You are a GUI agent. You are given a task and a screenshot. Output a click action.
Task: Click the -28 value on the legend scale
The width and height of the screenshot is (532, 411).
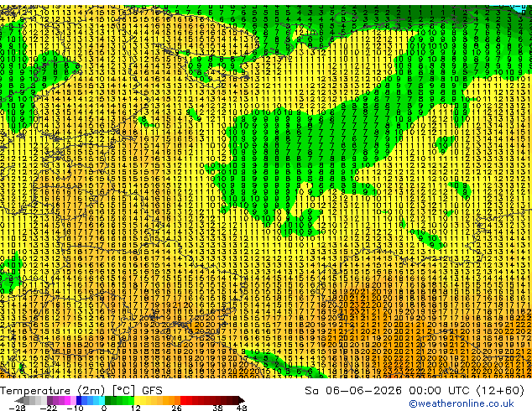(x=17, y=408)
